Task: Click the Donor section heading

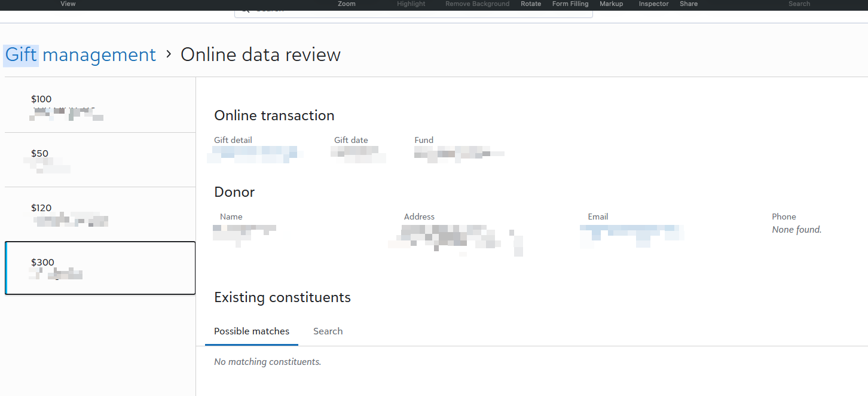Action: pos(234,192)
